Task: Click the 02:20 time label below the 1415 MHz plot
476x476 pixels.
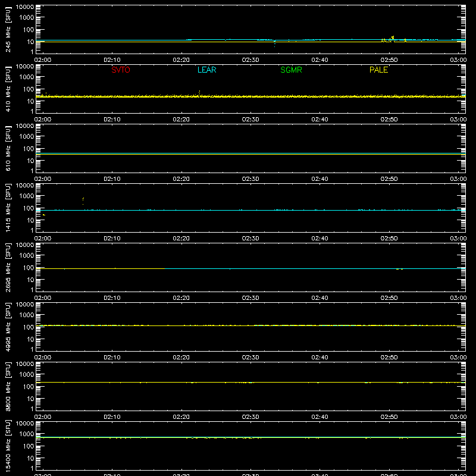Action: 181,239
